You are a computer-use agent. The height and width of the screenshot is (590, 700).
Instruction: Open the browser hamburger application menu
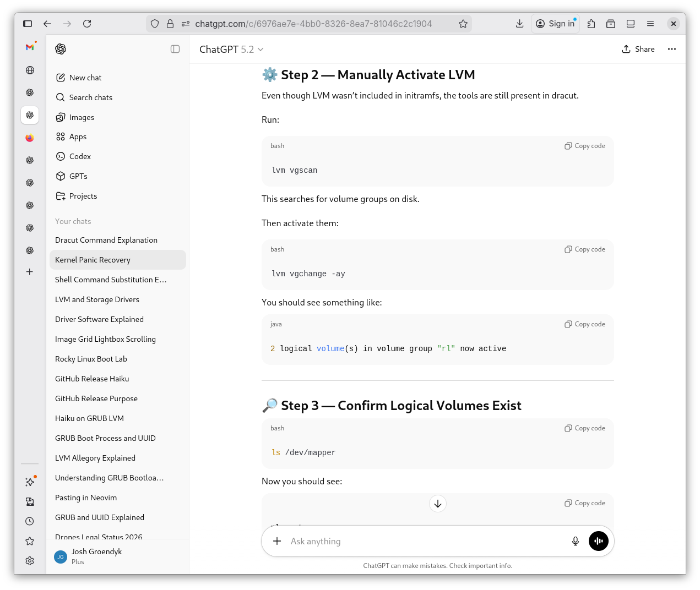point(650,24)
